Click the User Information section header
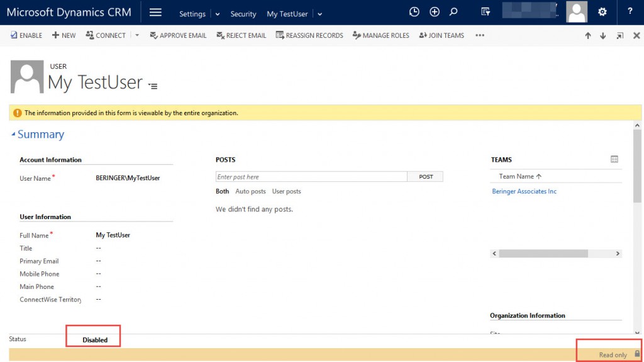The width and height of the screenshot is (644, 362). click(45, 217)
